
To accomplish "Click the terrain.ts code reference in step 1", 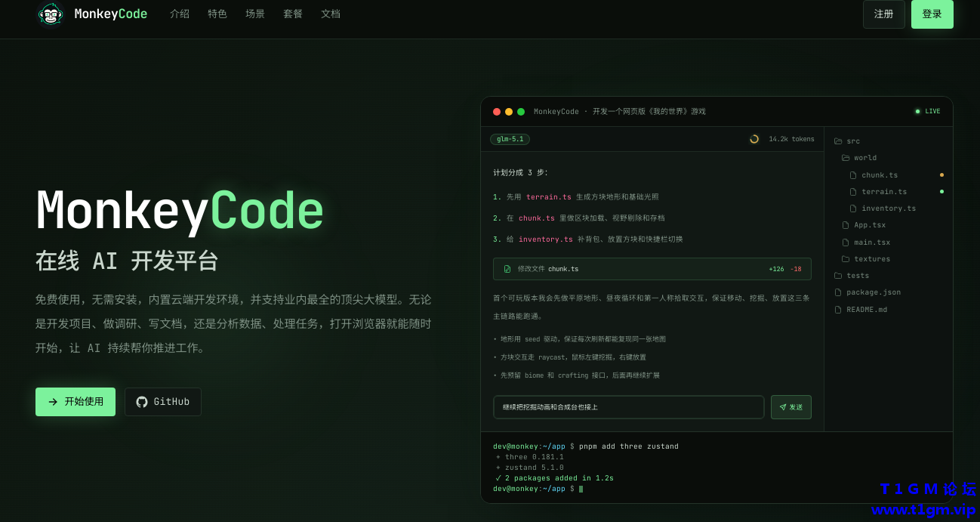I will pos(549,197).
